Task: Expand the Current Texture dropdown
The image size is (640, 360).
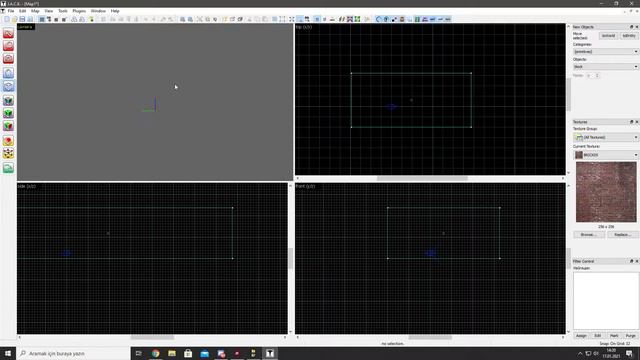Action: (x=606, y=155)
